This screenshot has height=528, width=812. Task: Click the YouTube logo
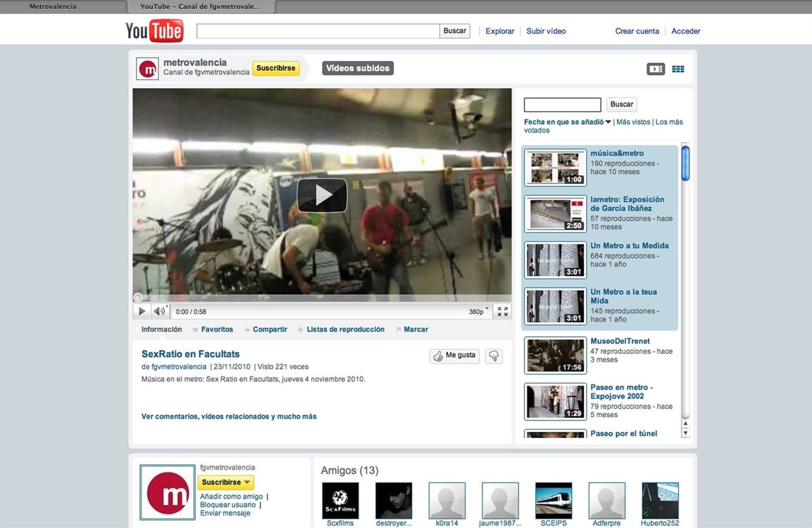[x=154, y=30]
